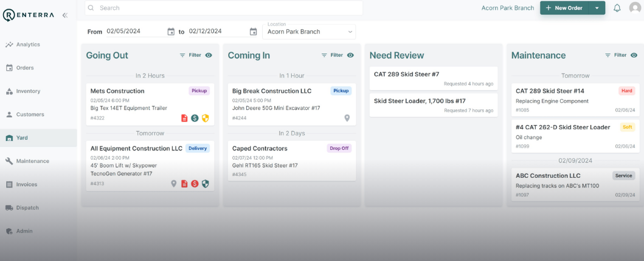Click order number #4345
This screenshot has width=644, height=261.
[x=239, y=175]
